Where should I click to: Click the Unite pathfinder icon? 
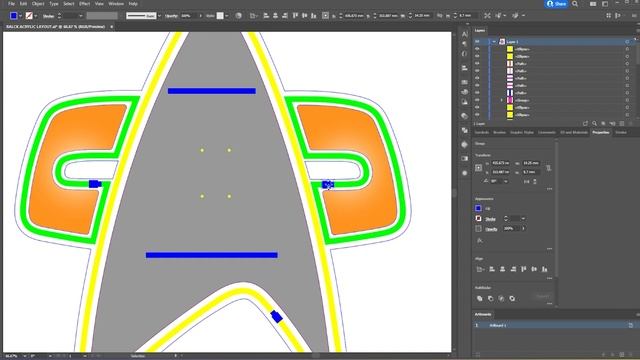click(480, 298)
